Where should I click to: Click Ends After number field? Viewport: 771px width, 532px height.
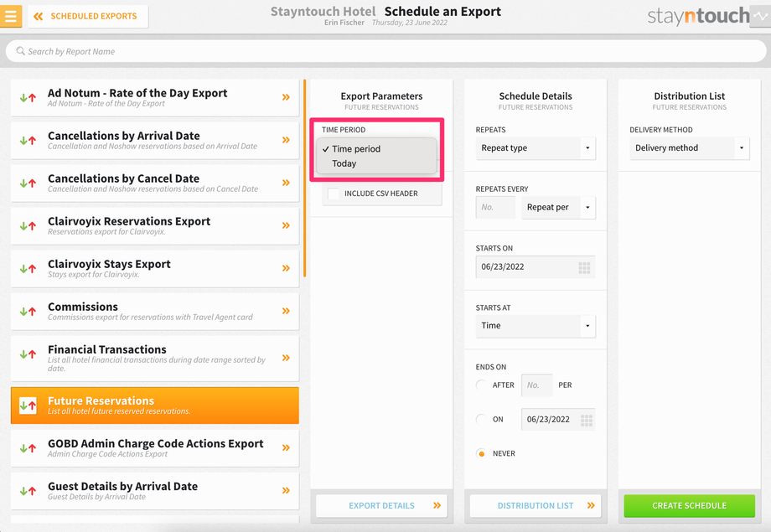click(x=537, y=385)
